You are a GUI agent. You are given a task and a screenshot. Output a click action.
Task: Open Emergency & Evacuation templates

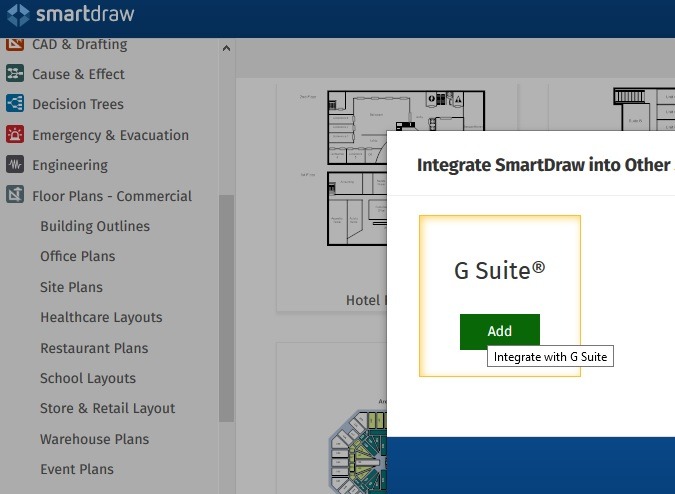pos(111,135)
